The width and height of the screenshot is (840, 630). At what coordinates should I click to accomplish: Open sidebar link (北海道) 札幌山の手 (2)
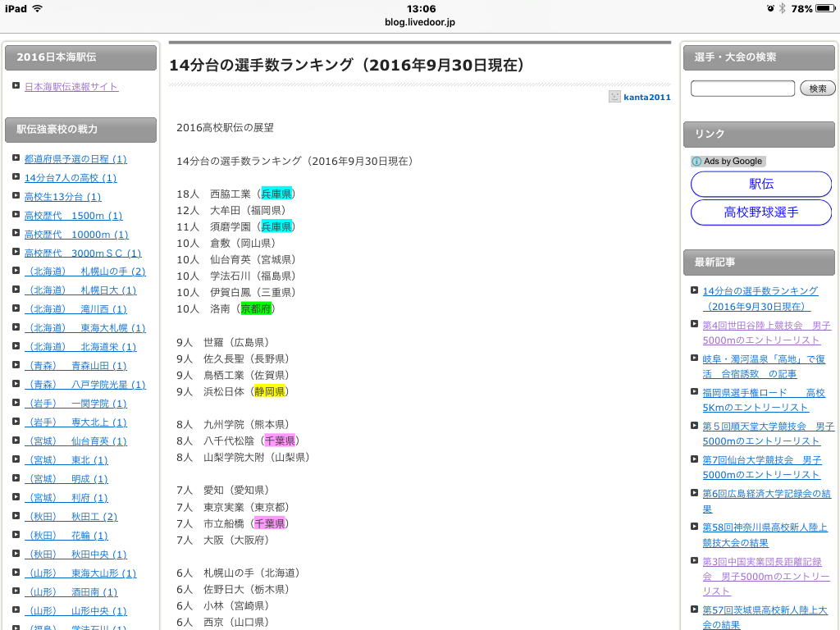85,271
